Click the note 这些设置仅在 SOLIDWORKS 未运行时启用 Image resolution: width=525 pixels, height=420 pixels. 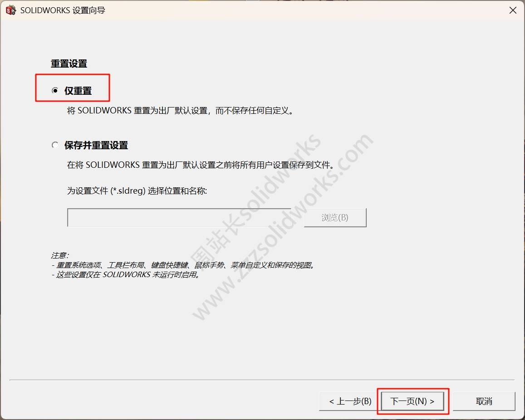coord(126,275)
